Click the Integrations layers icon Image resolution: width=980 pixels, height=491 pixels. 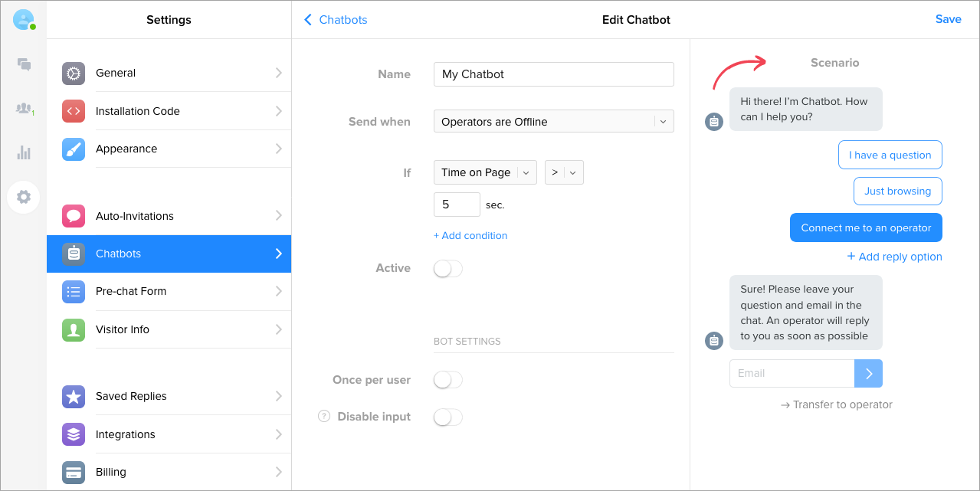pos(73,434)
